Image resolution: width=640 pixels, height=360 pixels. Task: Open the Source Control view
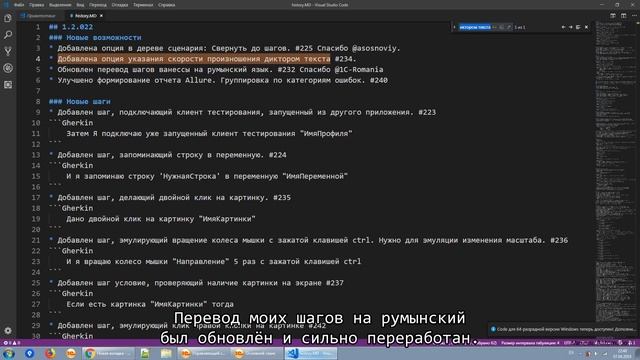tap(8, 51)
